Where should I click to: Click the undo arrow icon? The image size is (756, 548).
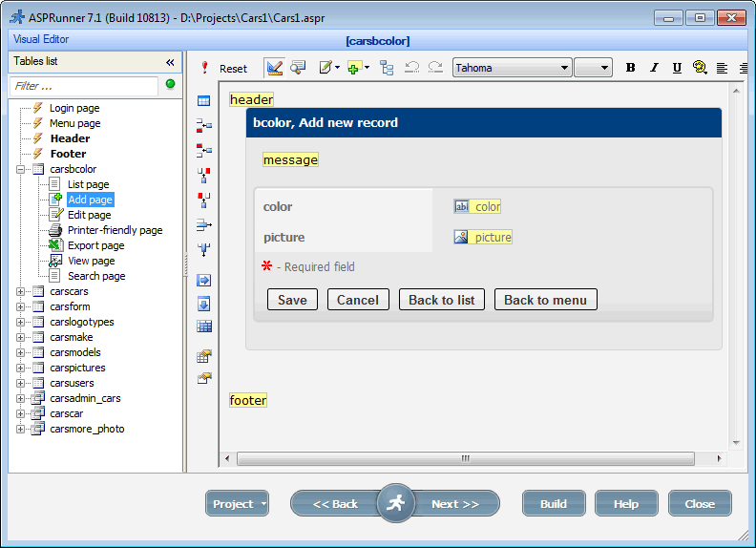click(411, 68)
